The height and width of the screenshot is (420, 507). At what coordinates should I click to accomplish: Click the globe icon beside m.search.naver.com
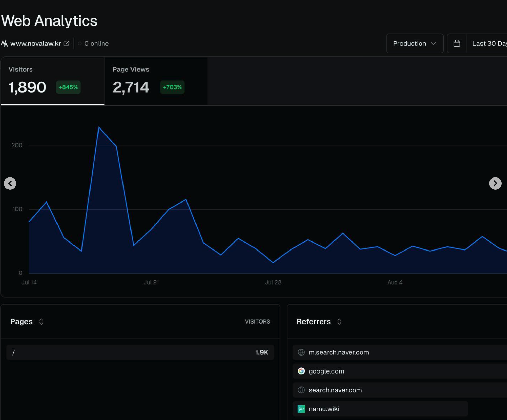coord(301,352)
